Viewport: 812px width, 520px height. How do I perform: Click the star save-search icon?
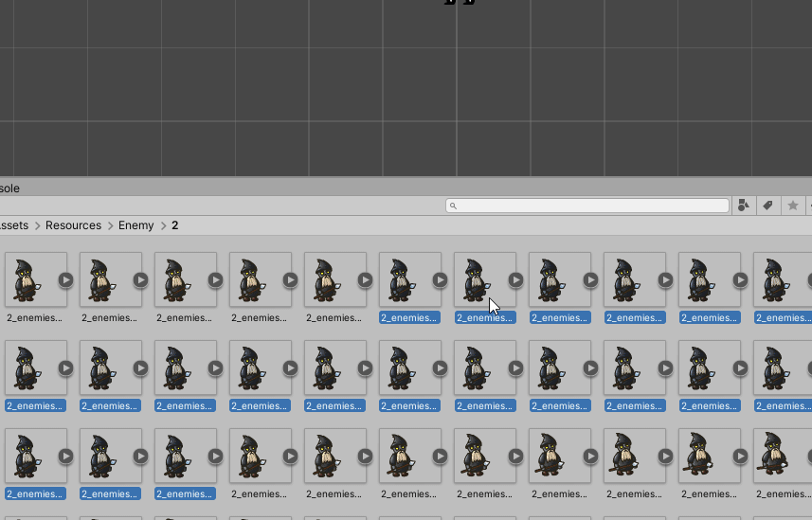(x=793, y=206)
